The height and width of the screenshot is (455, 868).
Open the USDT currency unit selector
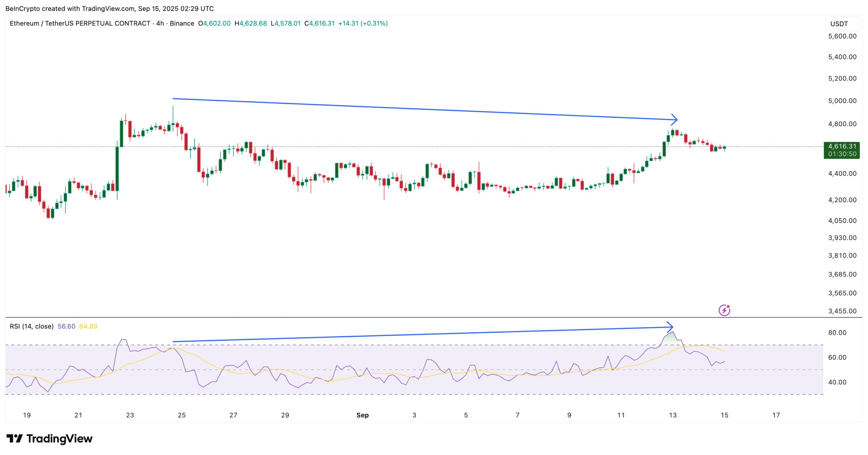pyautogui.click(x=839, y=24)
